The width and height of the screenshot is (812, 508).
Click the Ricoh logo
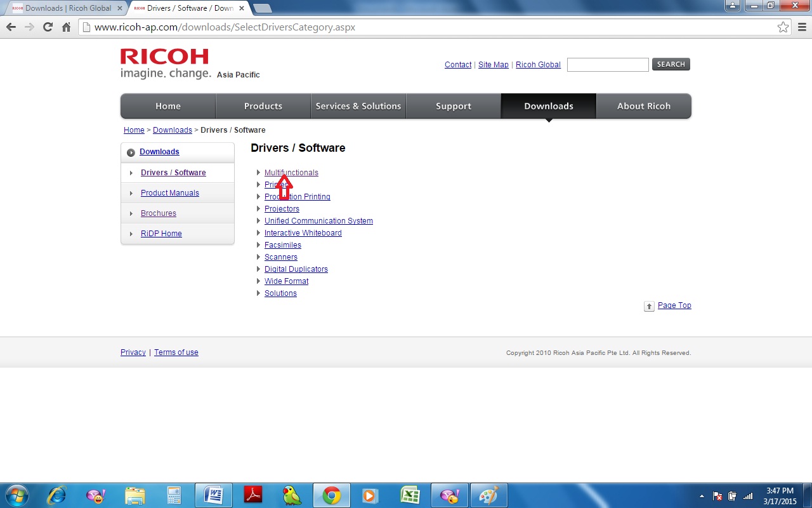(x=166, y=63)
